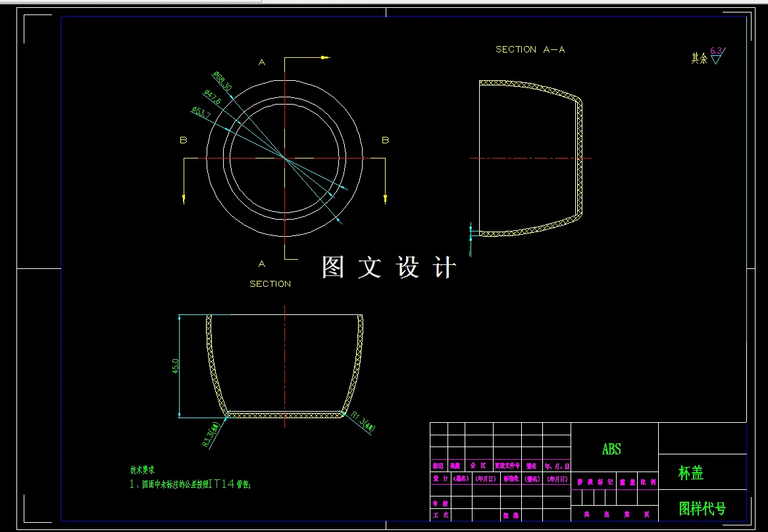The image size is (768, 532).
Task: Select the '图样代号' drawing code text
Action: pos(702,509)
